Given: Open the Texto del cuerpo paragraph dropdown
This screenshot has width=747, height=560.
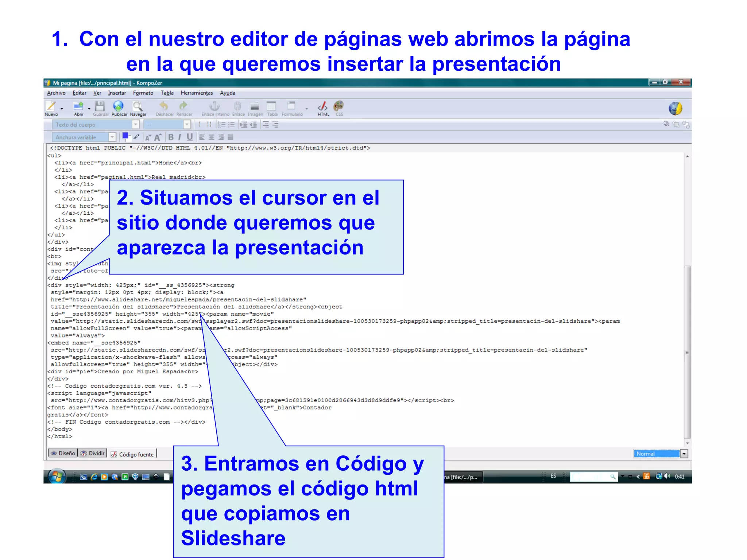Looking at the screenshot, I should (96, 125).
